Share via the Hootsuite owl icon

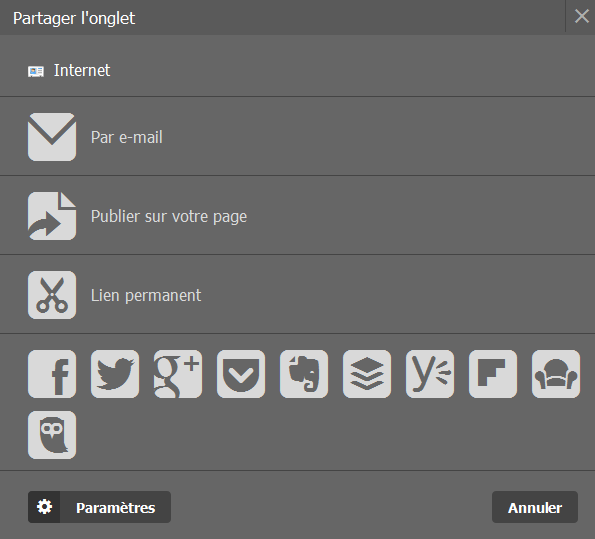pyautogui.click(x=52, y=435)
